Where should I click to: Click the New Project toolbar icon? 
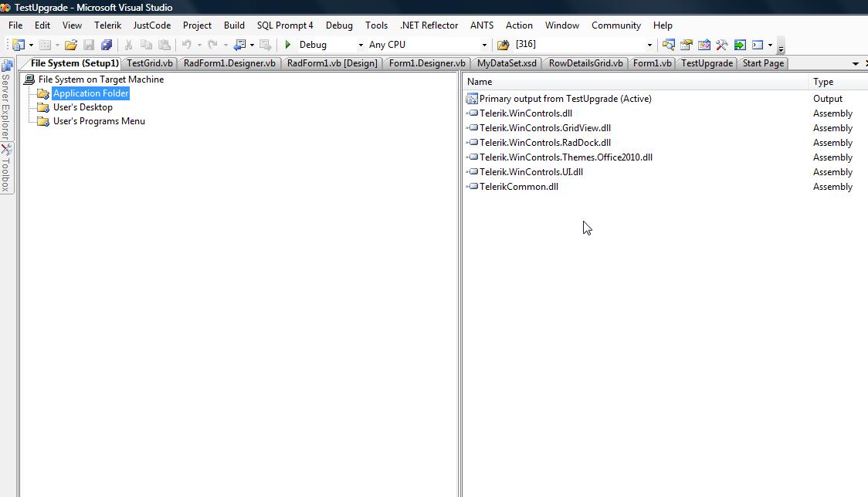pos(19,45)
